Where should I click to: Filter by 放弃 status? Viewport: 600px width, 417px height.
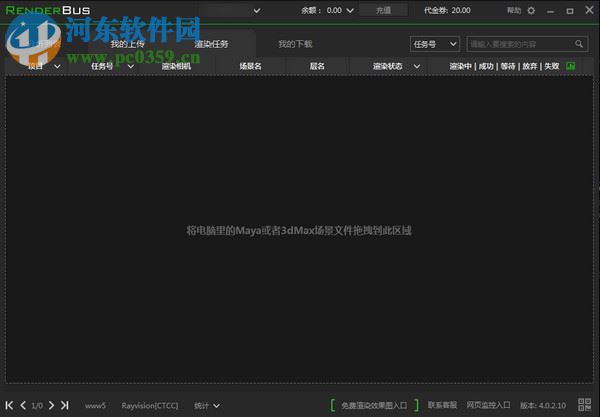tap(530, 67)
